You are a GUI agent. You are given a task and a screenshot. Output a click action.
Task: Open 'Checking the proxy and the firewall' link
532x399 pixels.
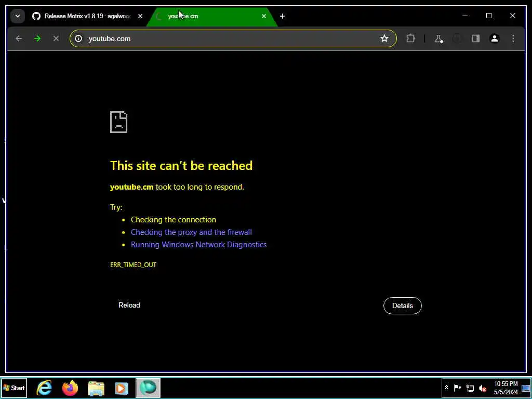pos(191,232)
